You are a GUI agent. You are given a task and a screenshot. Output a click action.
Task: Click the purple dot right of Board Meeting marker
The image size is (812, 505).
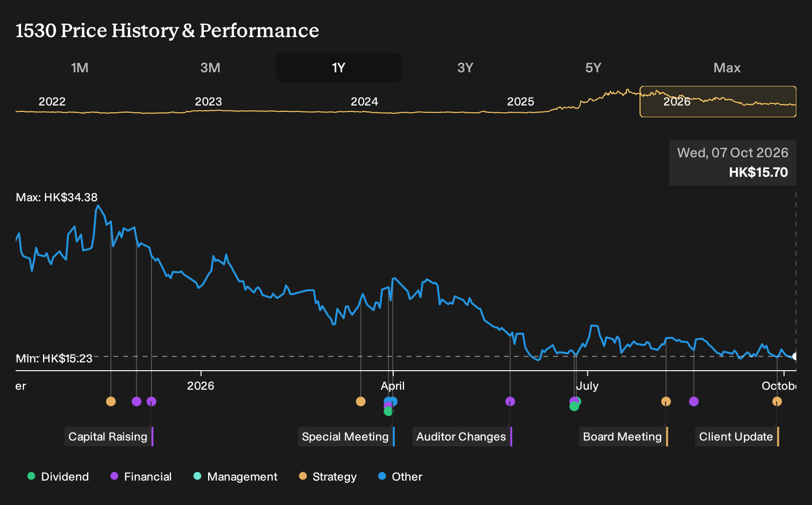tap(694, 401)
